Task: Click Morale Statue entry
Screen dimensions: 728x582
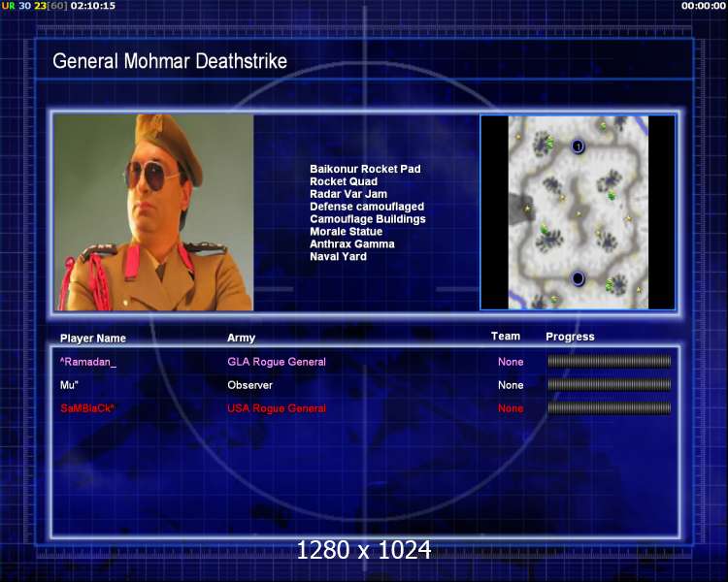Action: click(346, 232)
